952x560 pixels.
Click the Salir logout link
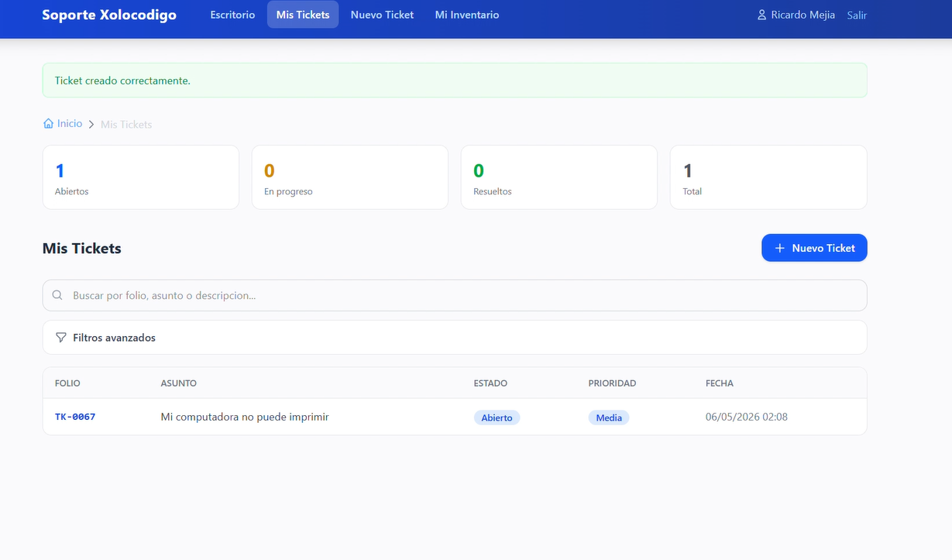857,15
